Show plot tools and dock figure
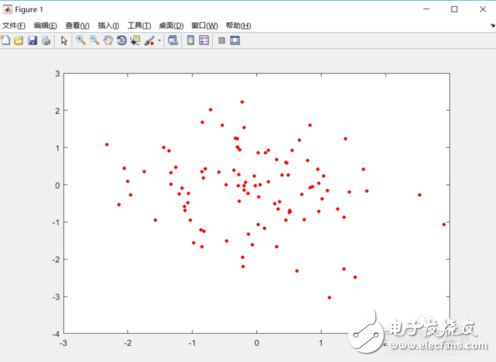The height and width of the screenshot is (362, 496). click(235, 40)
